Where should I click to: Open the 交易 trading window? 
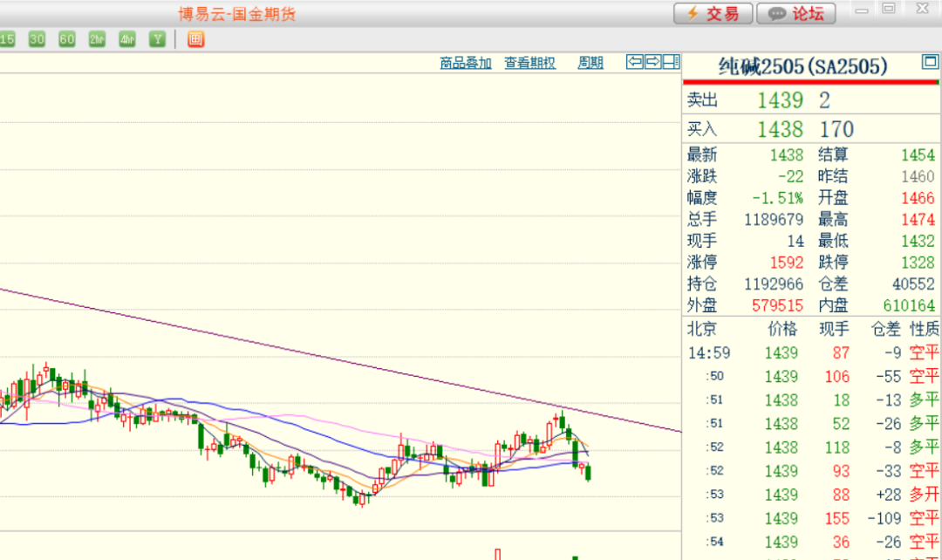[x=712, y=13]
